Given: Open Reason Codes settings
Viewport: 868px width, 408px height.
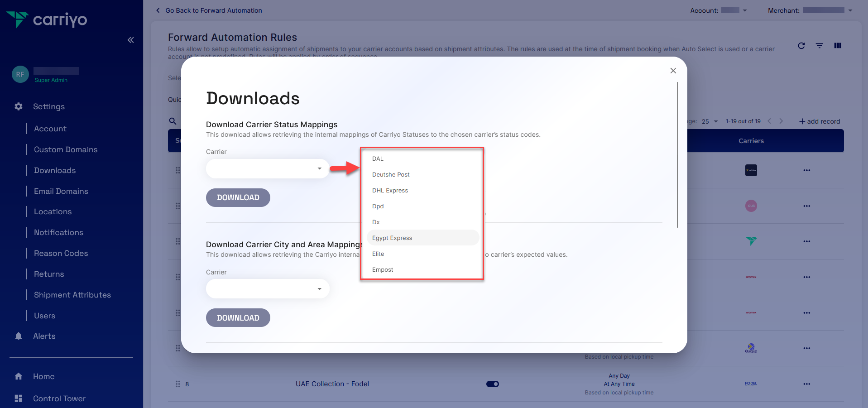Looking at the screenshot, I should pos(61,253).
